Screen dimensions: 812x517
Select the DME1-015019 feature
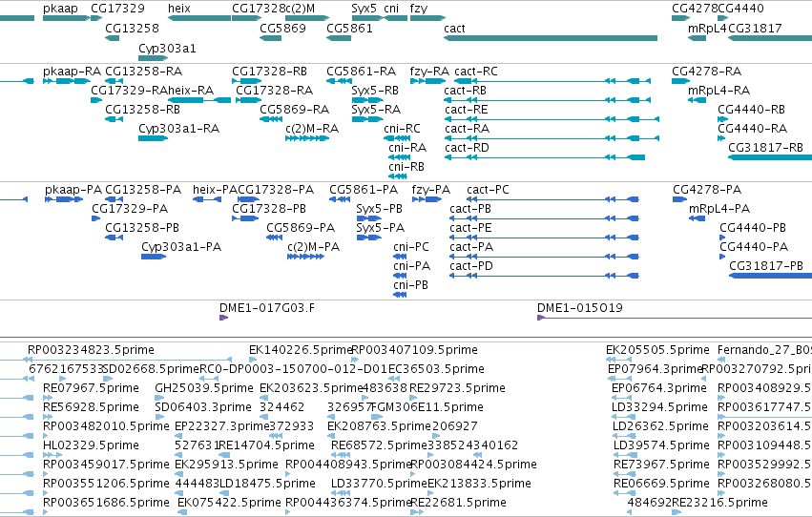coord(675,318)
